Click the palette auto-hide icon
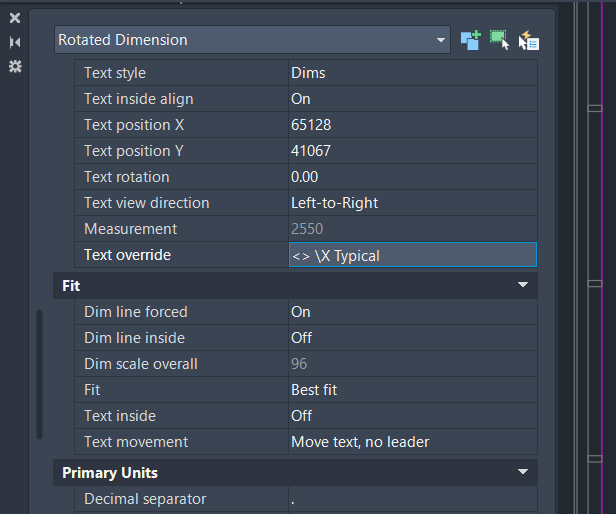The width and height of the screenshot is (616, 514). point(15,42)
